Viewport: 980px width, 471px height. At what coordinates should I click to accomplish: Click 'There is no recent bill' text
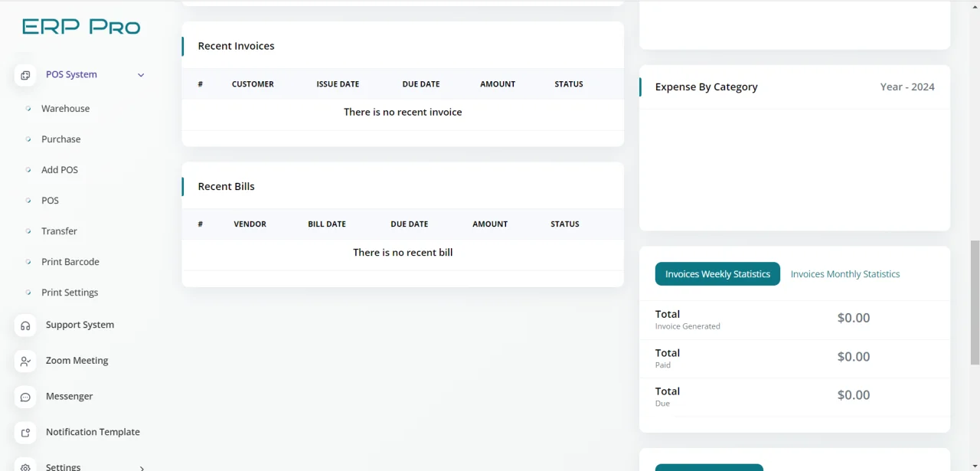pyautogui.click(x=403, y=252)
